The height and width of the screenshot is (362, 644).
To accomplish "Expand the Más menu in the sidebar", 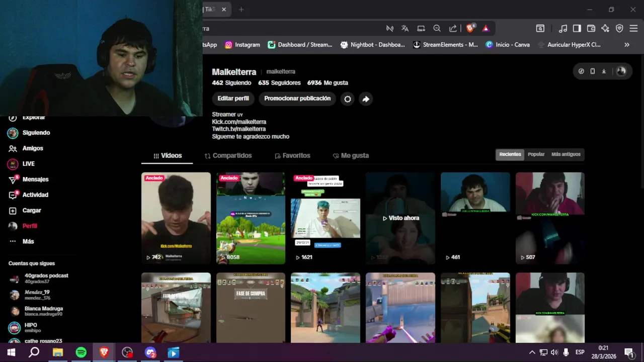I will pos(21,242).
